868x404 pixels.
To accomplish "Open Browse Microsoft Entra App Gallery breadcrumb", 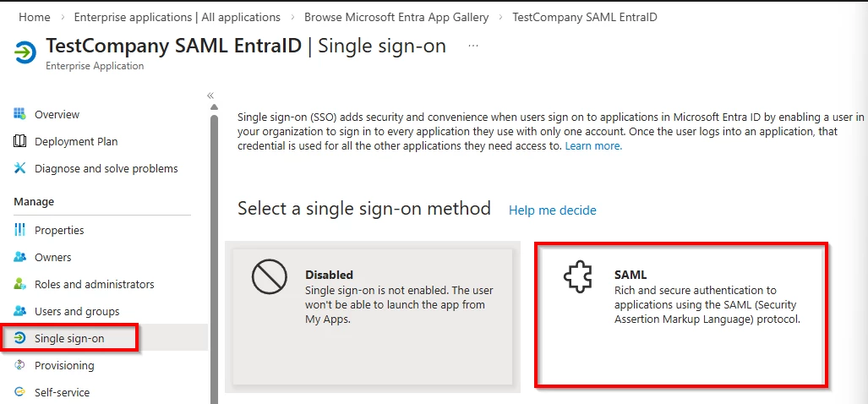I will [x=394, y=17].
